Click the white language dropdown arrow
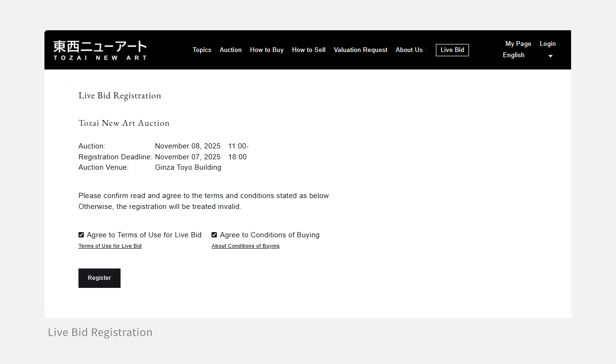The image size is (616, 364). tap(550, 56)
